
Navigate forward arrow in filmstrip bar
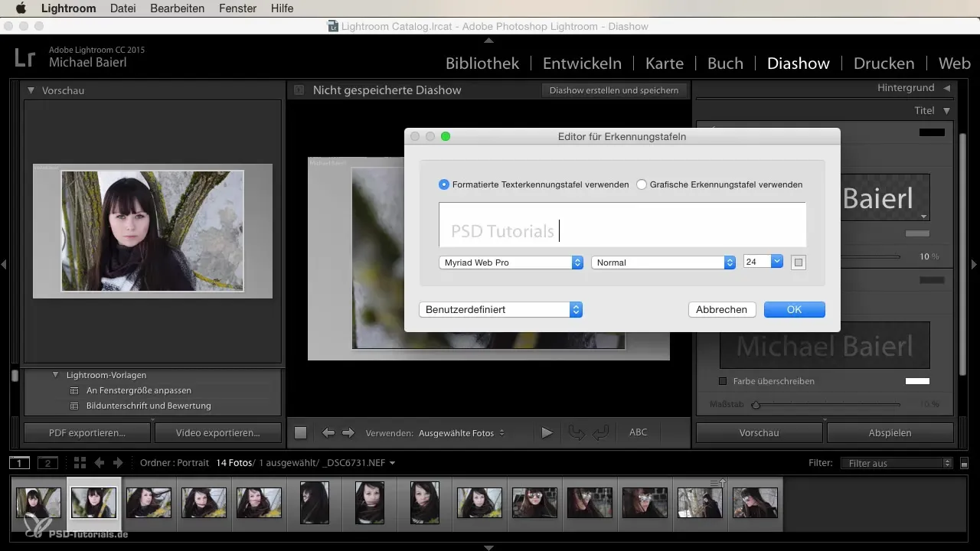(x=118, y=463)
